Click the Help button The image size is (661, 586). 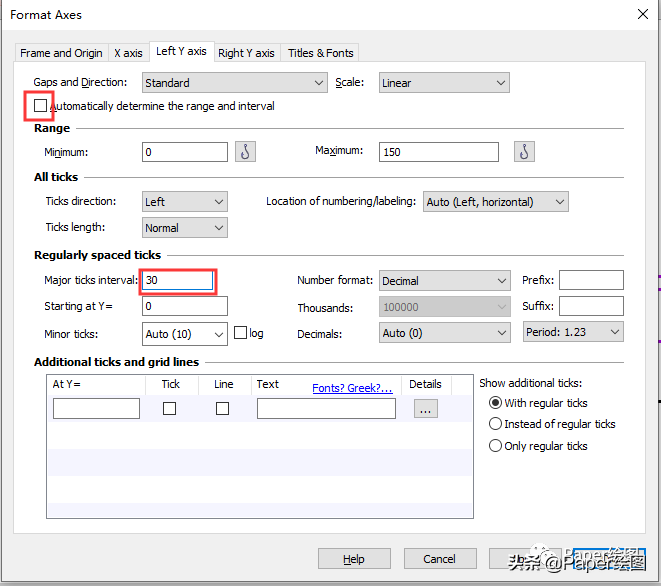click(354, 559)
